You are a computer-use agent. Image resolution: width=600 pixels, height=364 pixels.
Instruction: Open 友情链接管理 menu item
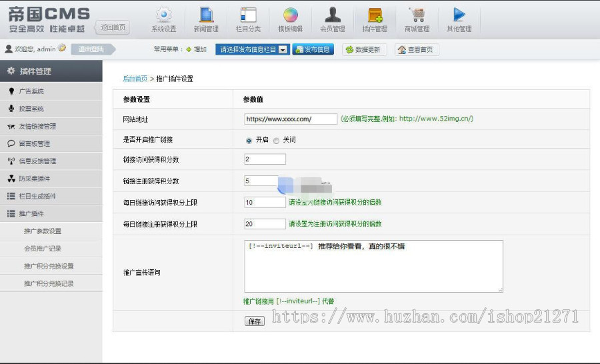point(51,126)
